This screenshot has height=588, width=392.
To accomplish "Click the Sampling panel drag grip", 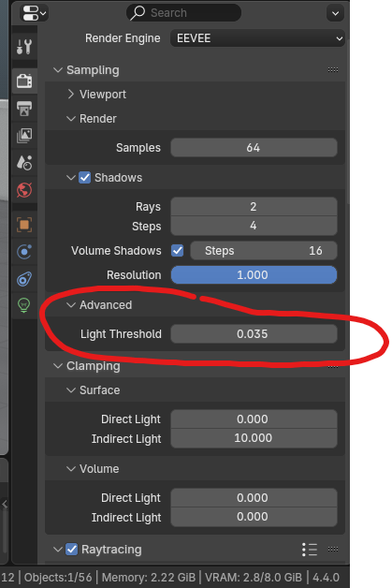I will tap(333, 69).
